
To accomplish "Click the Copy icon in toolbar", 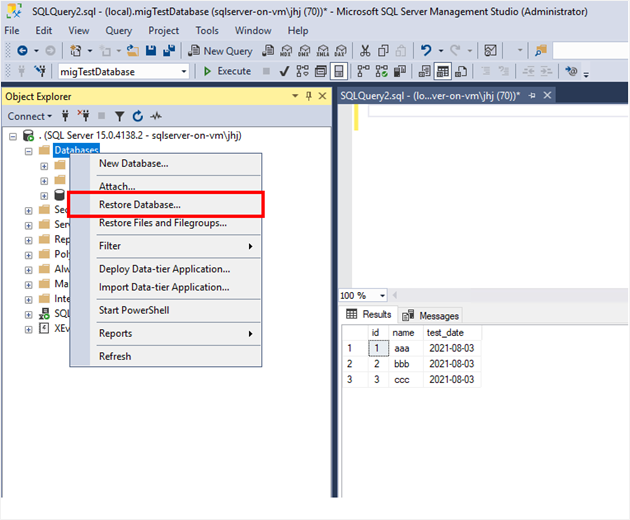I will [x=383, y=51].
